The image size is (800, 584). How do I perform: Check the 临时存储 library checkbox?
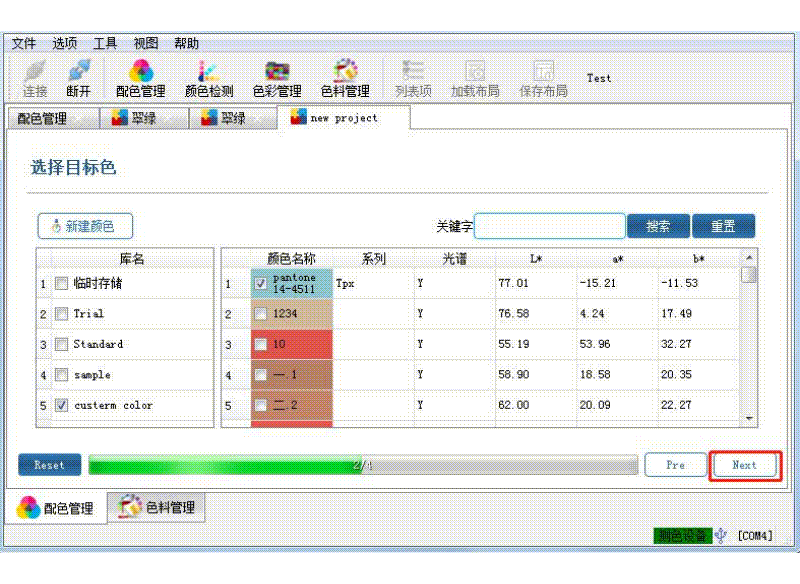click(61, 284)
